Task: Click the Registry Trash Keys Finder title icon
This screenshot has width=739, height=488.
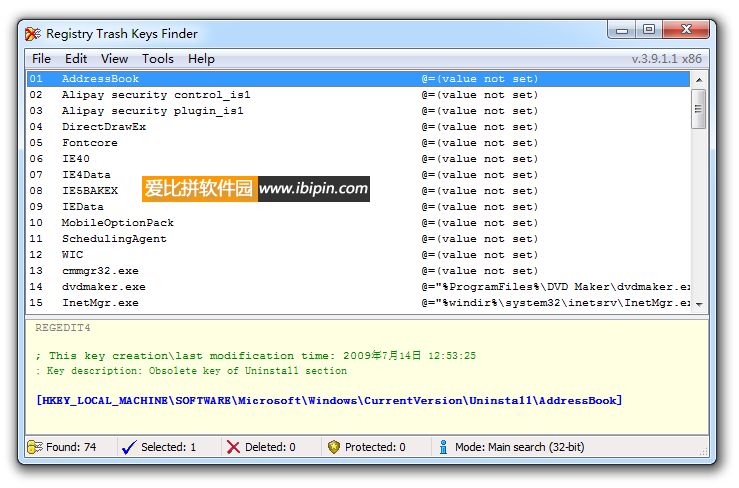Action: [x=33, y=34]
